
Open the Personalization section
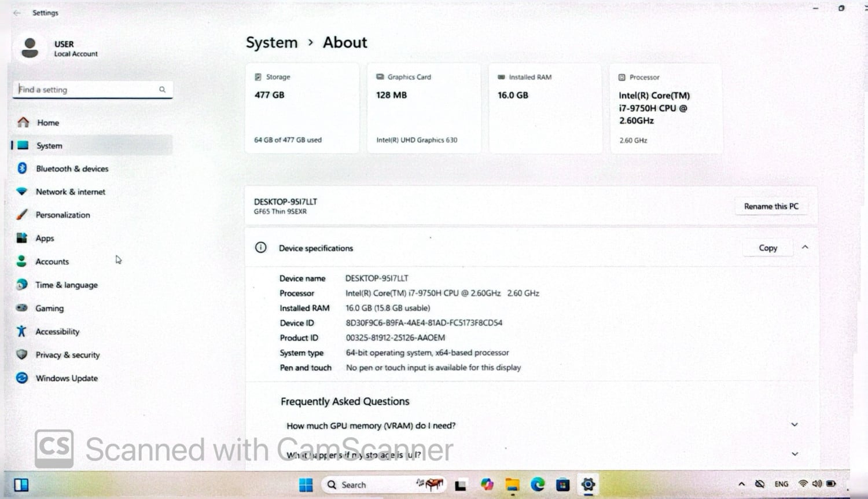click(62, 215)
